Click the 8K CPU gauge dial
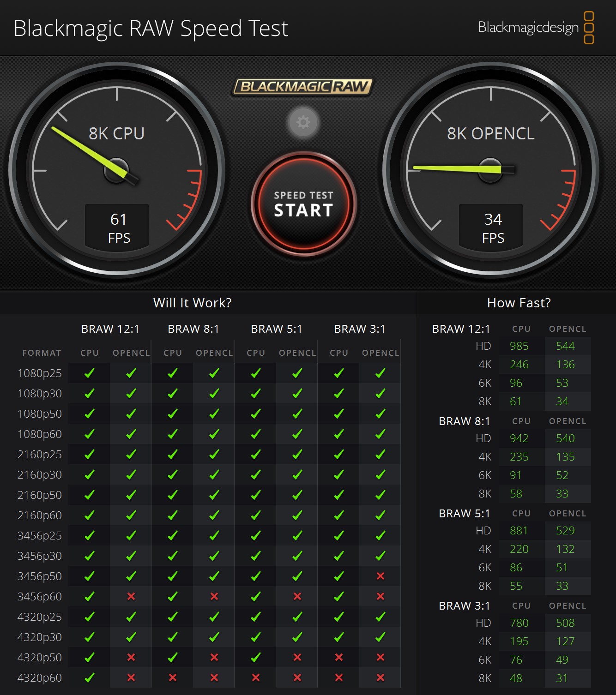The height and width of the screenshot is (695, 616). click(116, 170)
